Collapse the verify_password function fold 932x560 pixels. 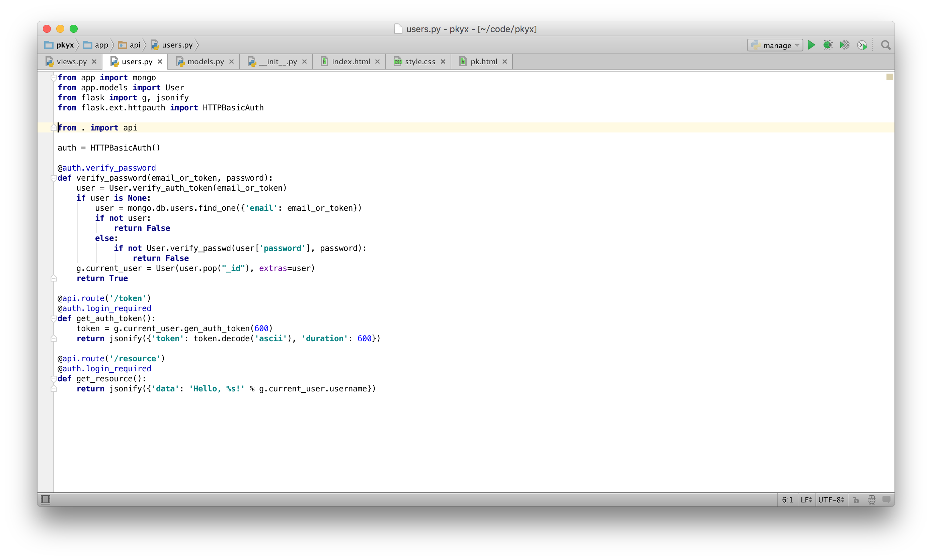click(x=54, y=178)
